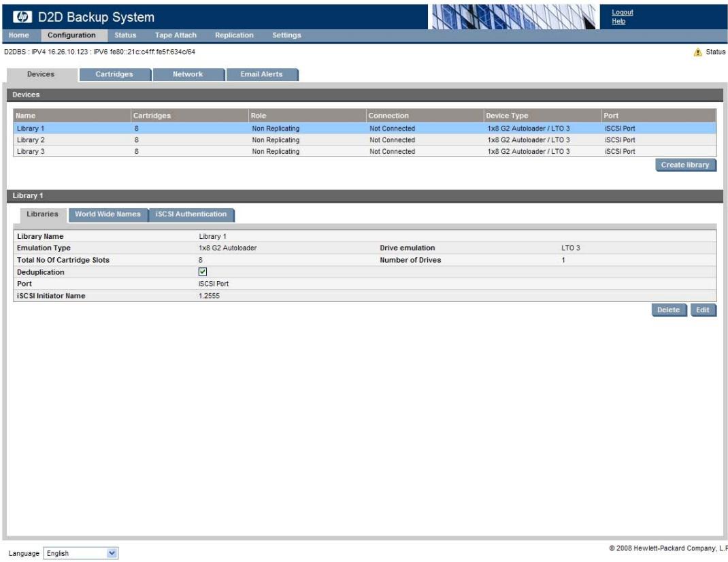Toggle the Deduplication checkbox
The image size is (728, 562).
coord(203,271)
